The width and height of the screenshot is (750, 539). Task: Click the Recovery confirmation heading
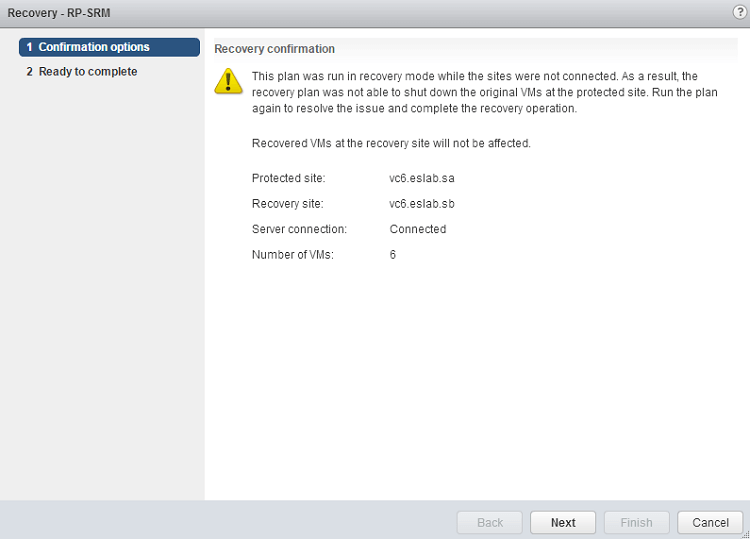point(275,49)
